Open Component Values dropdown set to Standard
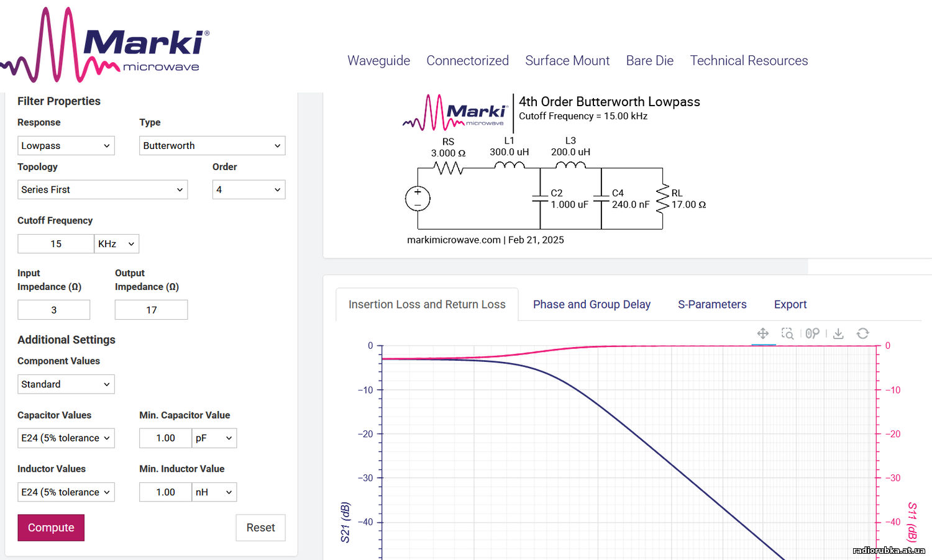Screen dimensions: 932x560 coord(66,384)
